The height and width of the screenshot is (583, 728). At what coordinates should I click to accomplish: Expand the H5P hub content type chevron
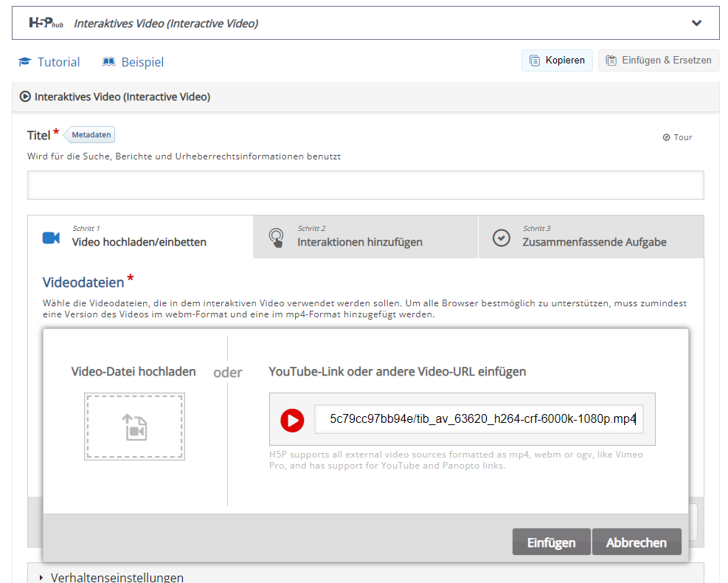click(x=696, y=23)
